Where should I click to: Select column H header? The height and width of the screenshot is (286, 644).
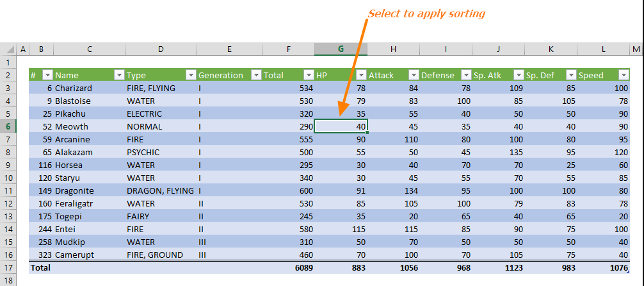394,49
